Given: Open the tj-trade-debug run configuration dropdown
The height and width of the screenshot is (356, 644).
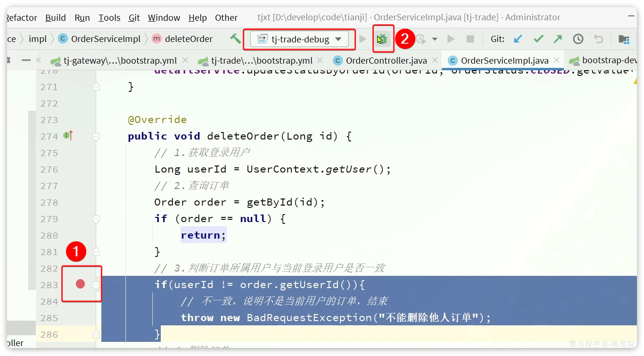Looking at the screenshot, I should coord(299,39).
